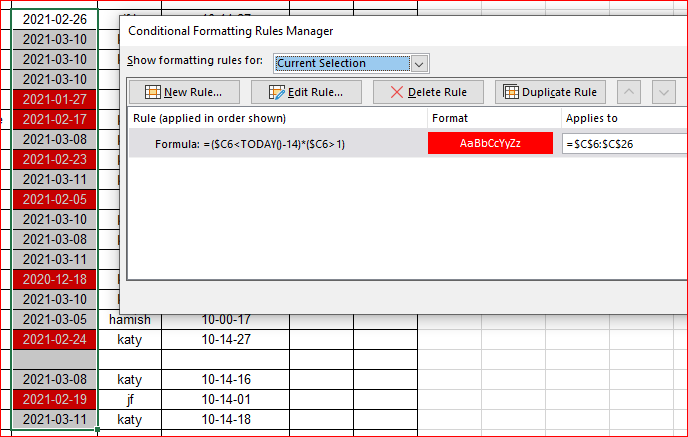
Task: Click the jf cell
Action: [x=130, y=399]
